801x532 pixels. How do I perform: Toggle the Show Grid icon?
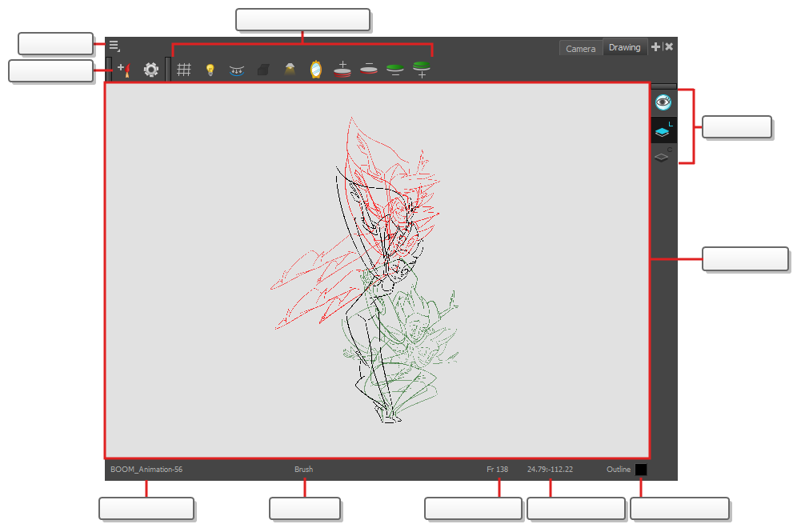pyautogui.click(x=183, y=70)
